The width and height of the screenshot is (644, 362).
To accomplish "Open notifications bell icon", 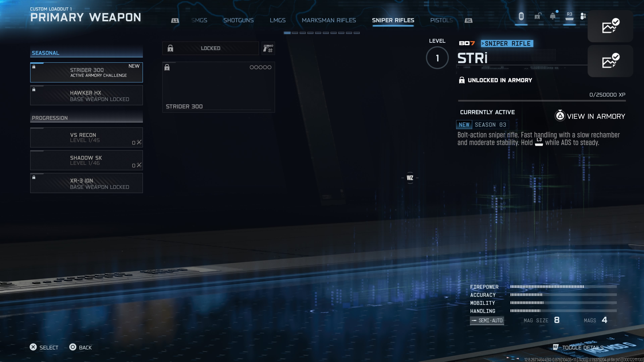I will pos(553,16).
